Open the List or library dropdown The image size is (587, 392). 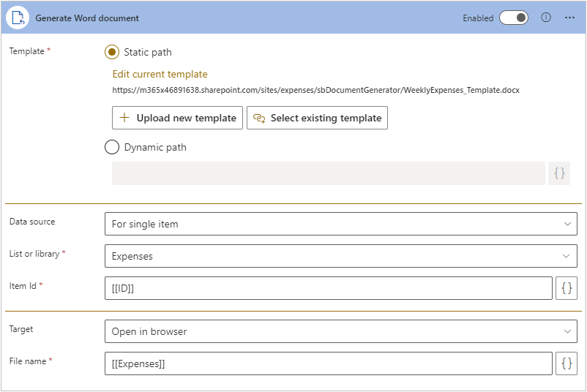pos(340,256)
